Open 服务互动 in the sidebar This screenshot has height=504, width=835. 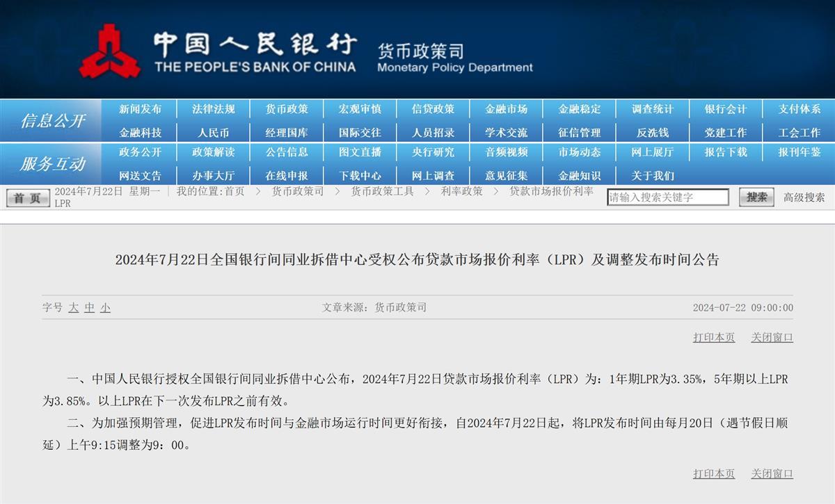click(x=54, y=163)
